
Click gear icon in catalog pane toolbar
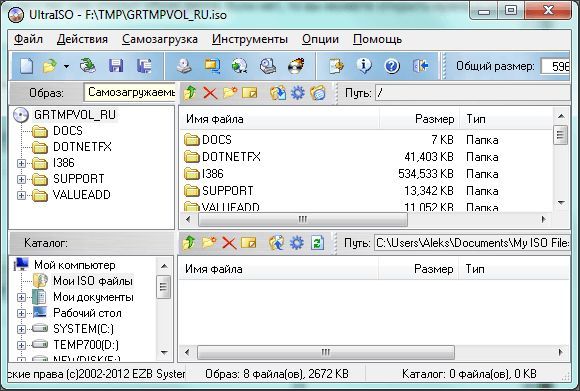tap(297, 243)
